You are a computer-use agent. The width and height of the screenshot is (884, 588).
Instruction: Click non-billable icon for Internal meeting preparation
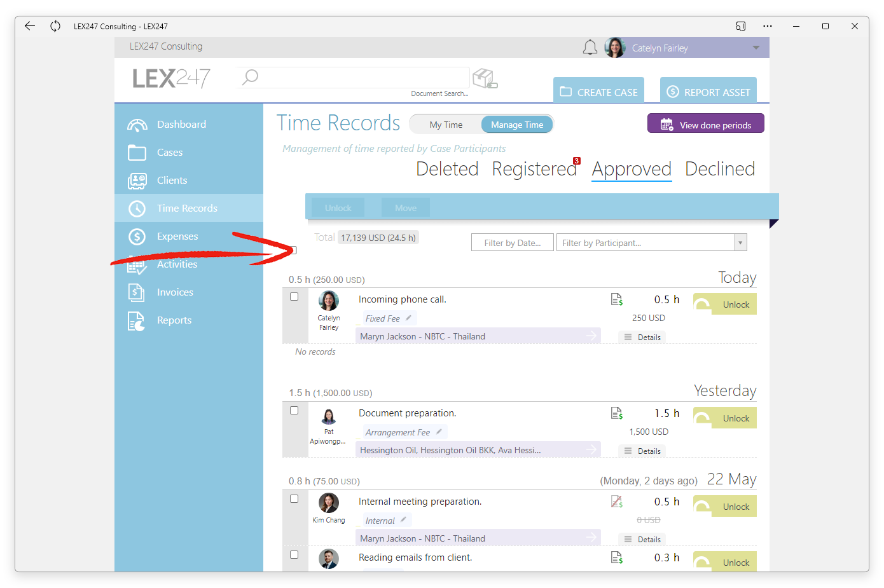click(x=617, y=502)
